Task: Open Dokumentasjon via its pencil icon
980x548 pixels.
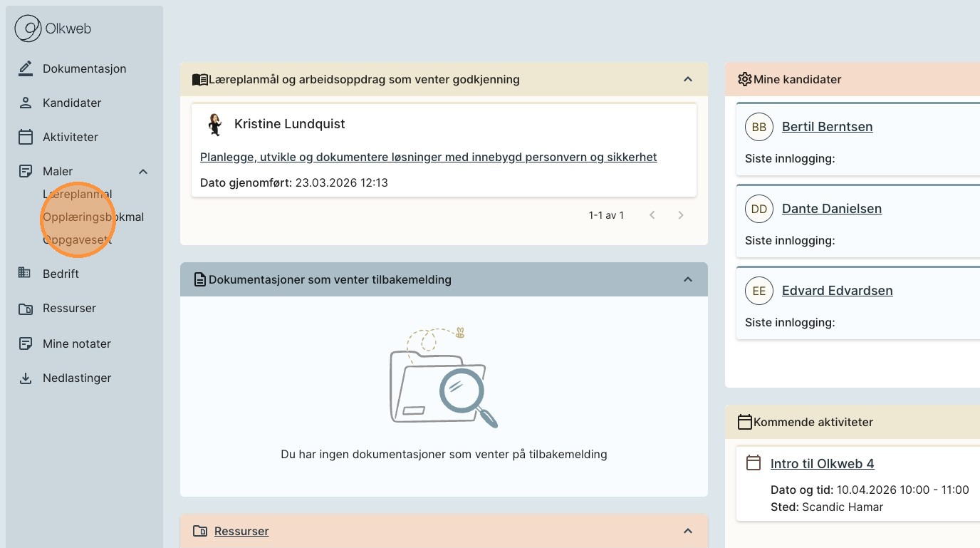Action: [x=26, y=68]
